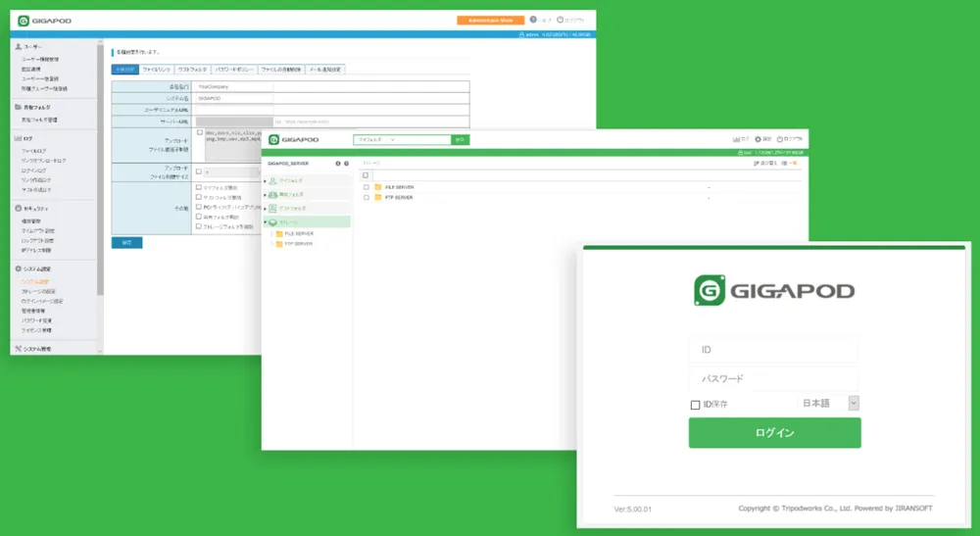Click the orange Administrator Mode button
Screen dimensions: 980x536
coord(490,20)
